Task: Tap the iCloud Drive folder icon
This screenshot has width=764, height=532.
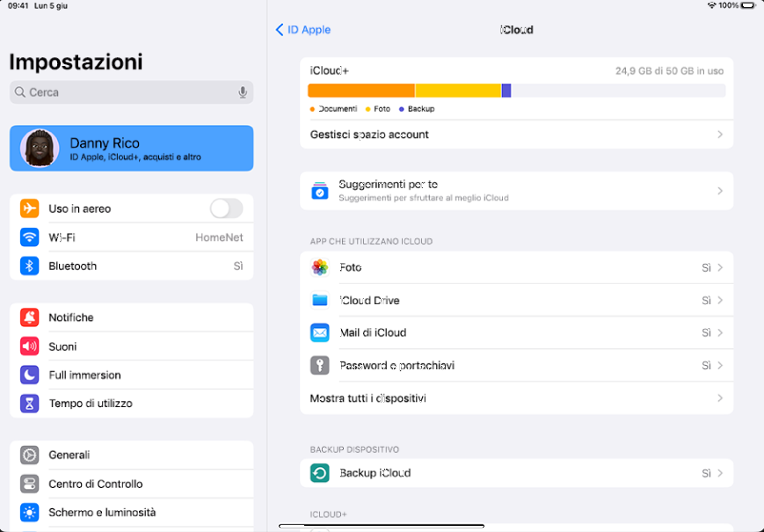Action: click(x=320, y=300)
